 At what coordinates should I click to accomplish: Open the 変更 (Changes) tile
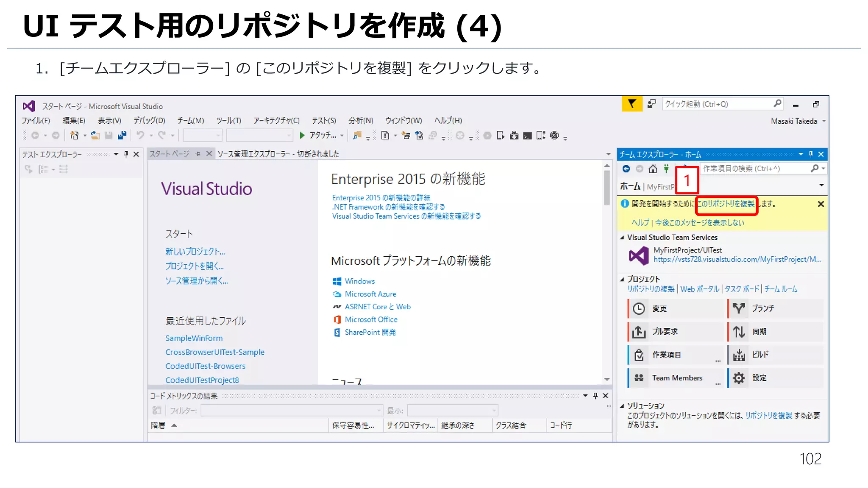click(676, 308)
